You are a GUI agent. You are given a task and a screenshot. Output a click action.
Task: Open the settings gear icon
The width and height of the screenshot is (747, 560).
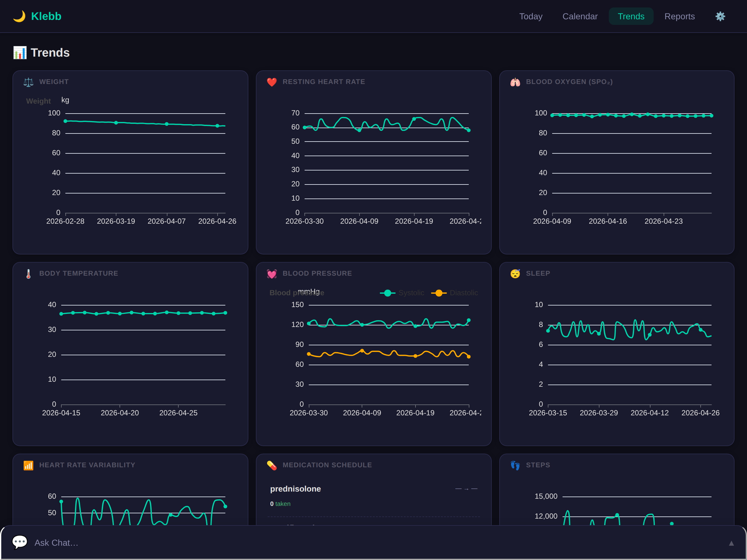click(x=720, y=16)
